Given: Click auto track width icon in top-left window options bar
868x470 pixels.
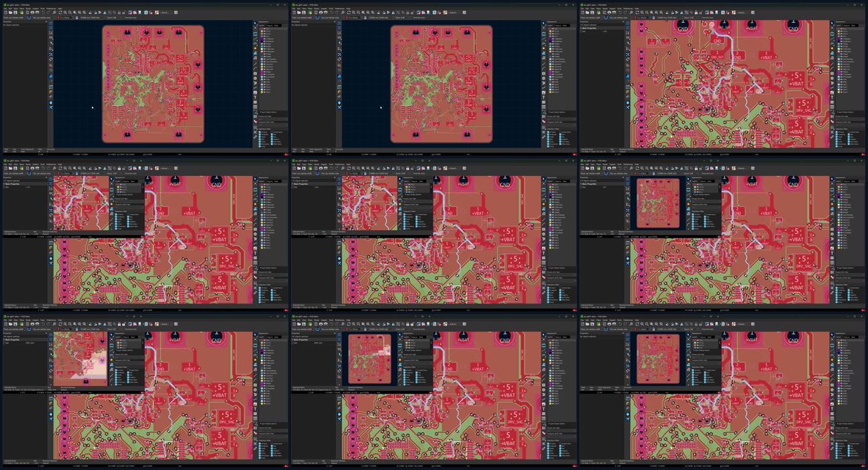Looking at the screenshot, I should [x=29, y=17].
